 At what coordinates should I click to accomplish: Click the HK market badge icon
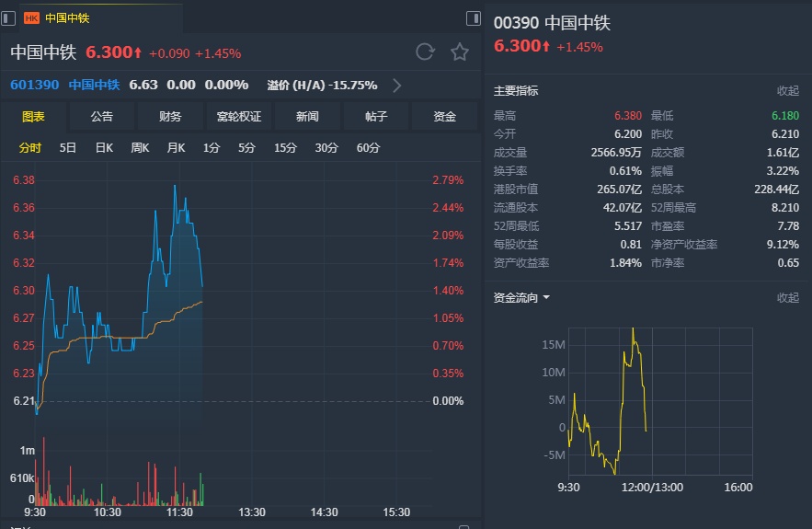[x=31, y=17]
